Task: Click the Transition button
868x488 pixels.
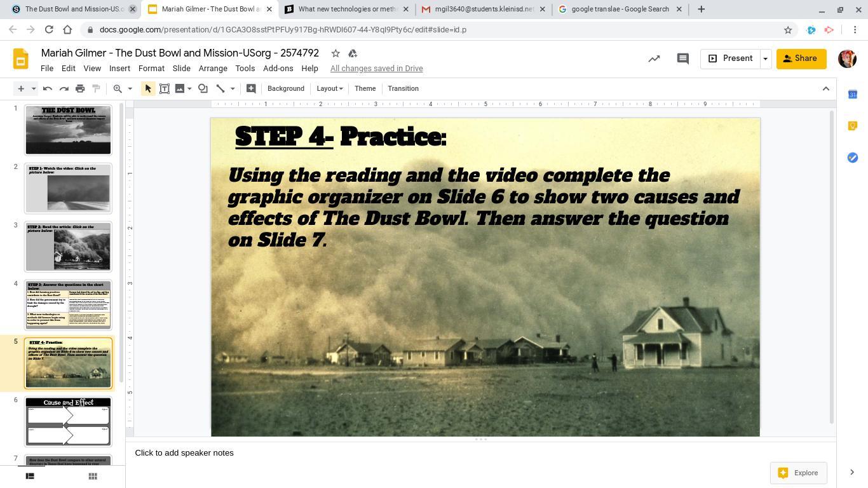Action: [x=403, y=88]
